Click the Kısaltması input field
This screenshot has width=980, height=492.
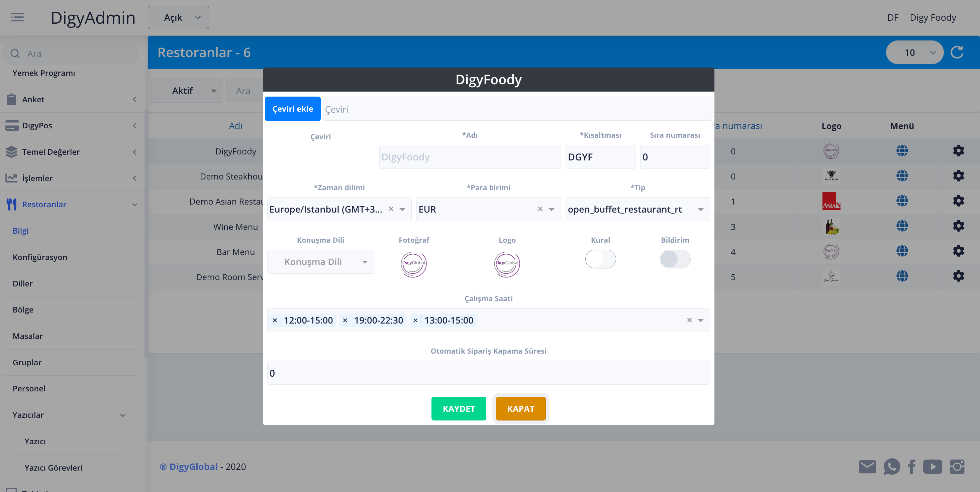tap(600, 157)
